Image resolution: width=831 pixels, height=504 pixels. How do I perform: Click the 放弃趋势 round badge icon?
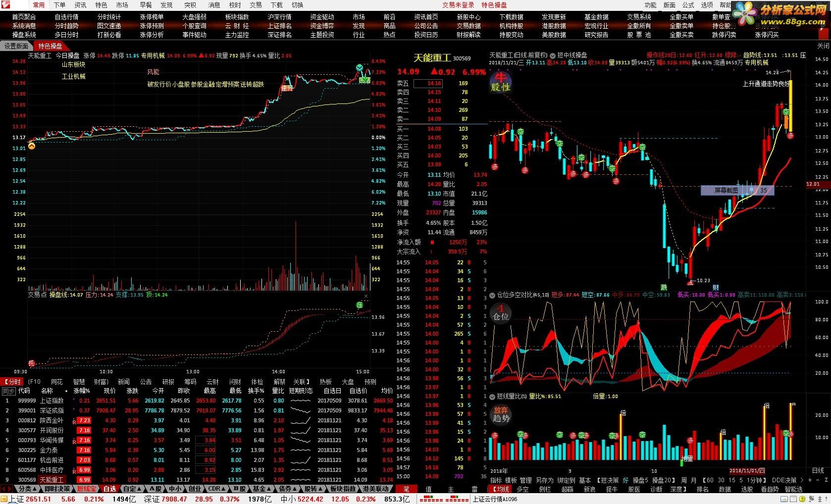[500, 414]
